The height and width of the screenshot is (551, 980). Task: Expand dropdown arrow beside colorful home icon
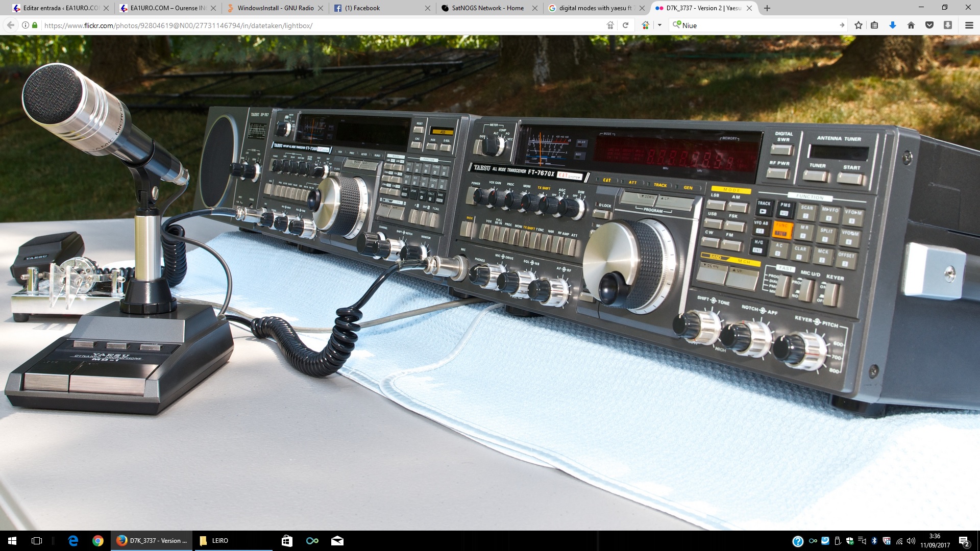pyautogui.click(x=659, y=25)
